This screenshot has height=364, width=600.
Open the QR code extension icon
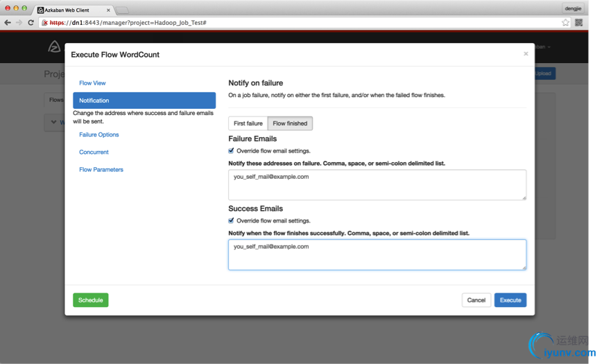[x=578, y=23]
